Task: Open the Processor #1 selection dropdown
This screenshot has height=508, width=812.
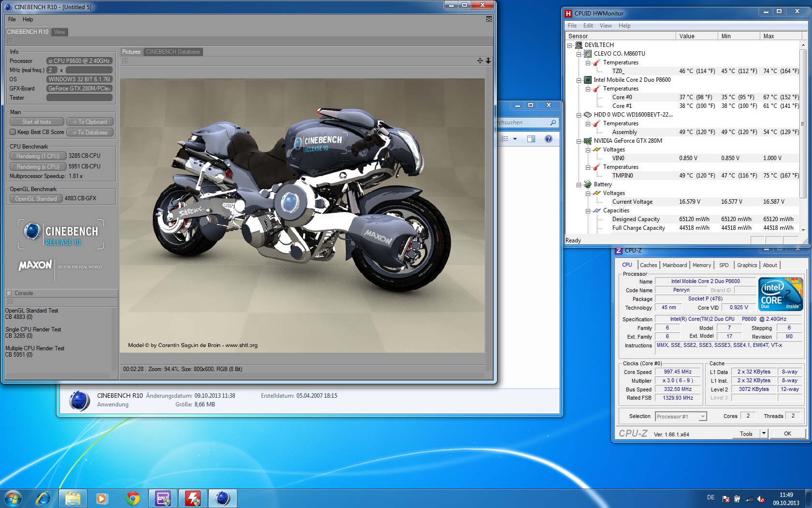Action: pyautogui.click(x=703, y=416)
